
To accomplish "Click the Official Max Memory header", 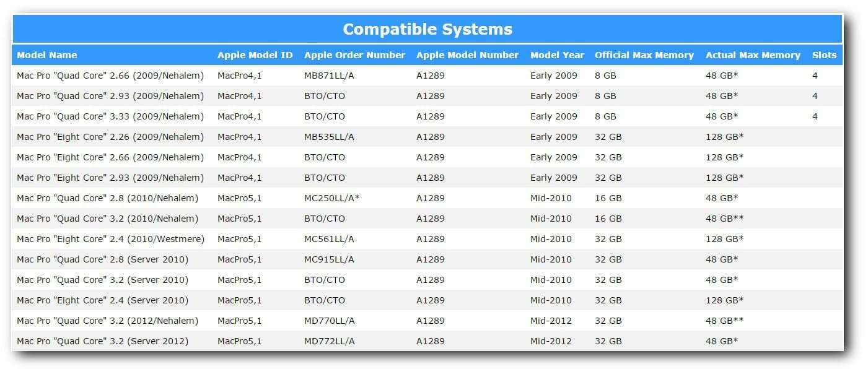I will click(x=644, y=55).
